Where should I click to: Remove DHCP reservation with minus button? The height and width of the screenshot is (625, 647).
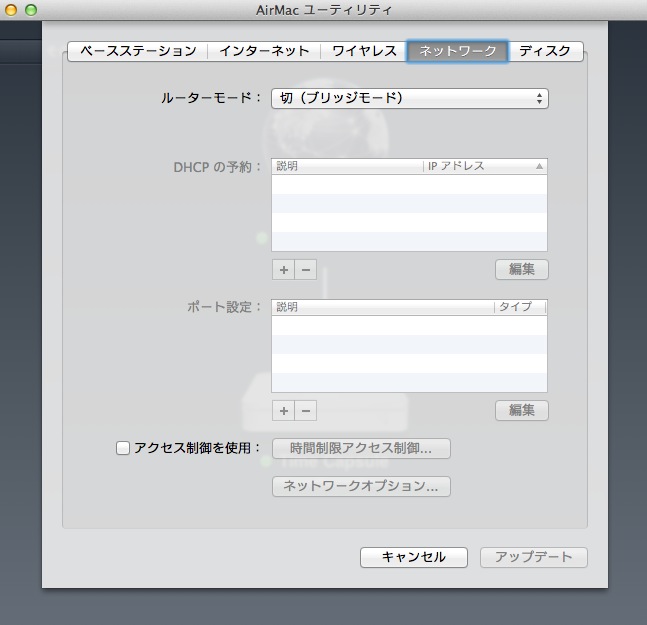point(306,270)
